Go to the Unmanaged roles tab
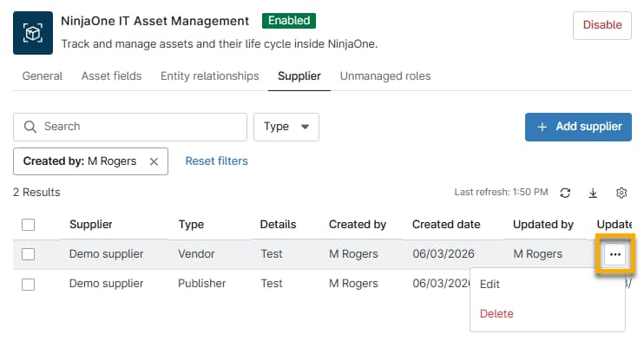 (385, 76)
